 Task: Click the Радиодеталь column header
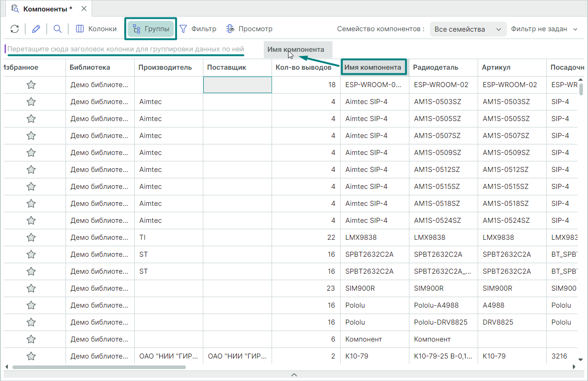(436, 67)
